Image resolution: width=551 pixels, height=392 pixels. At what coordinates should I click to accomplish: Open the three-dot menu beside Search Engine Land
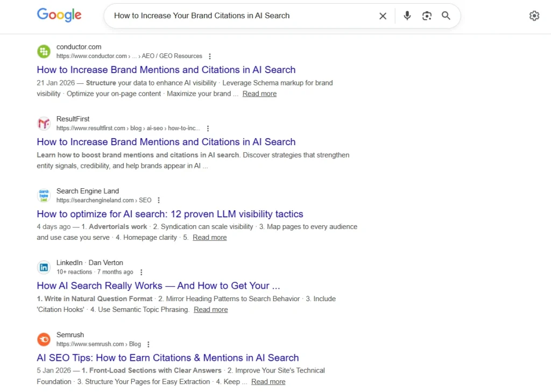coord(158,199)
